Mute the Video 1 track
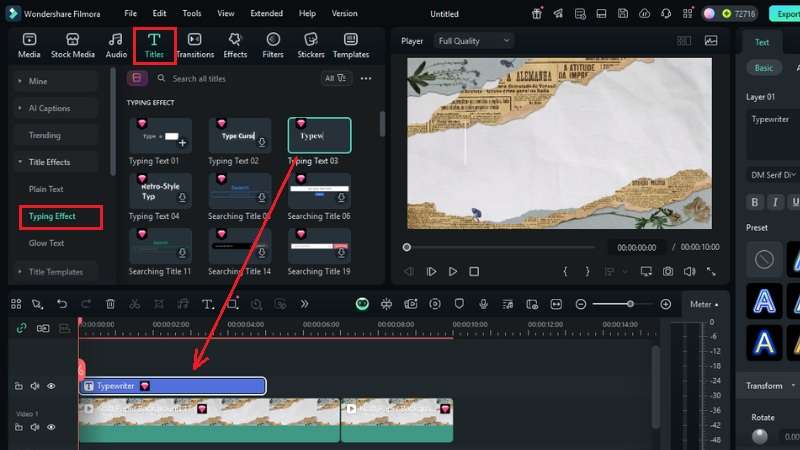 pyautogui.click(x=35, y=427)
